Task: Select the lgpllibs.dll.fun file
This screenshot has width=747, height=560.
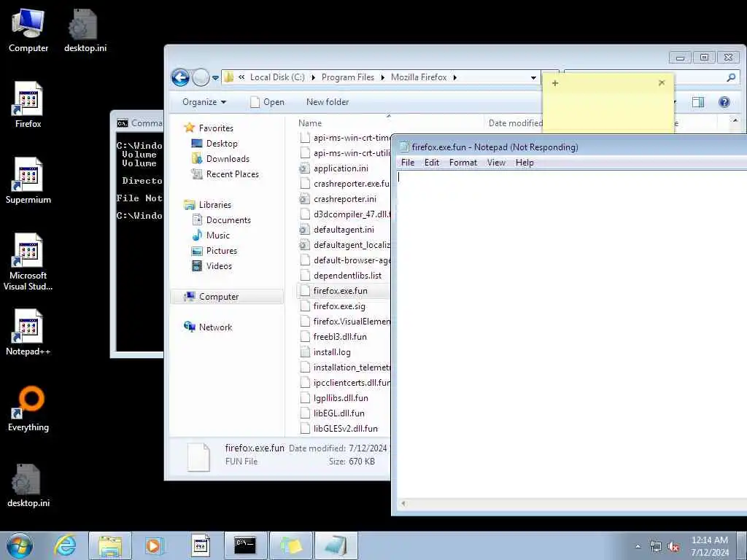Action: pos(341,397)
